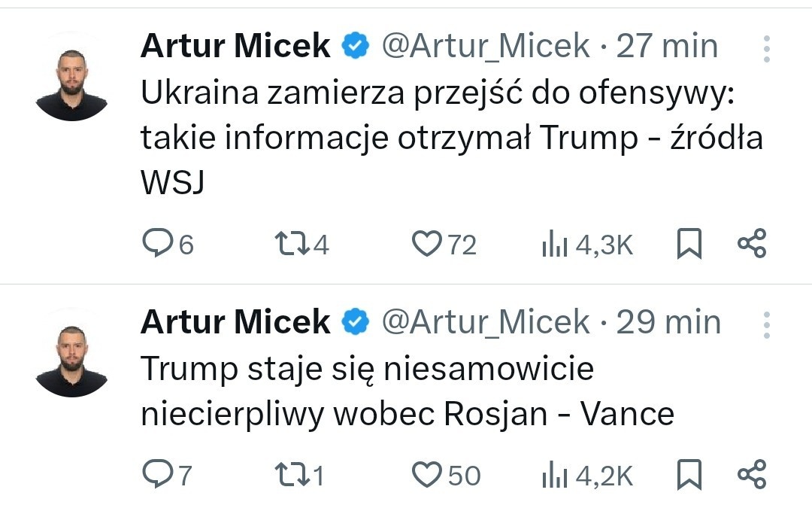The height and width of the screenshot is (508, 812).
Task: Retweet the Ukraine offensive tweet
Action: (289, 244)
